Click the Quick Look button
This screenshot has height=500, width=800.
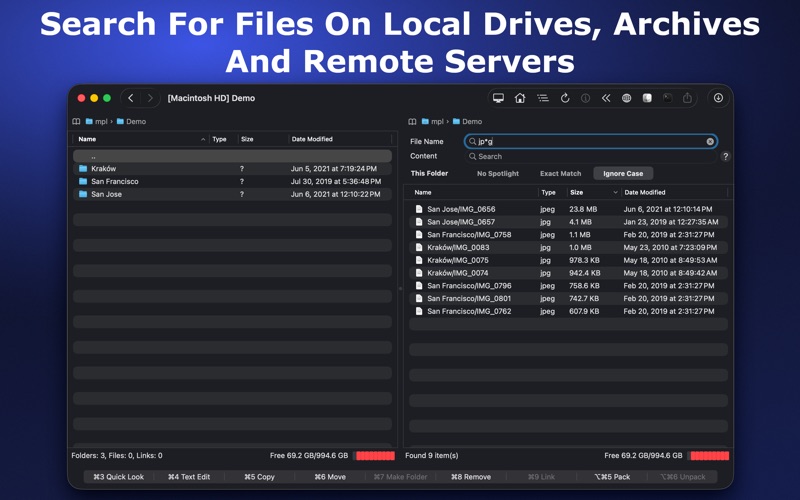coord(118,477)
